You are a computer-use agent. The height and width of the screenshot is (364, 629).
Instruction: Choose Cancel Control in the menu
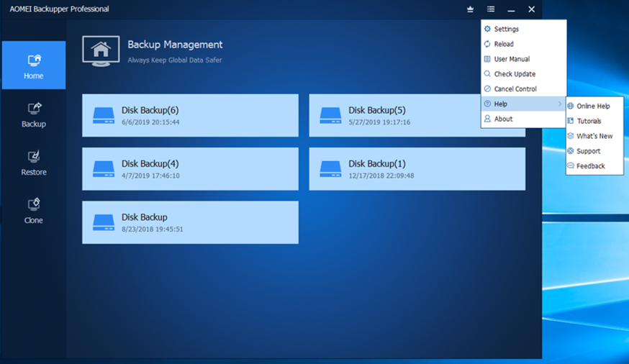[x=523, y=89]
